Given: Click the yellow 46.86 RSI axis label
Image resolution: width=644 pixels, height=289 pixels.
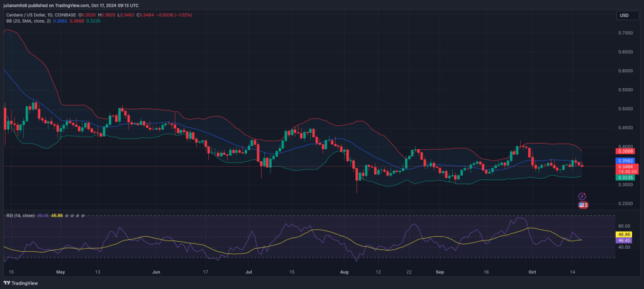Looking at the screenshot, I should pos(623,234).
